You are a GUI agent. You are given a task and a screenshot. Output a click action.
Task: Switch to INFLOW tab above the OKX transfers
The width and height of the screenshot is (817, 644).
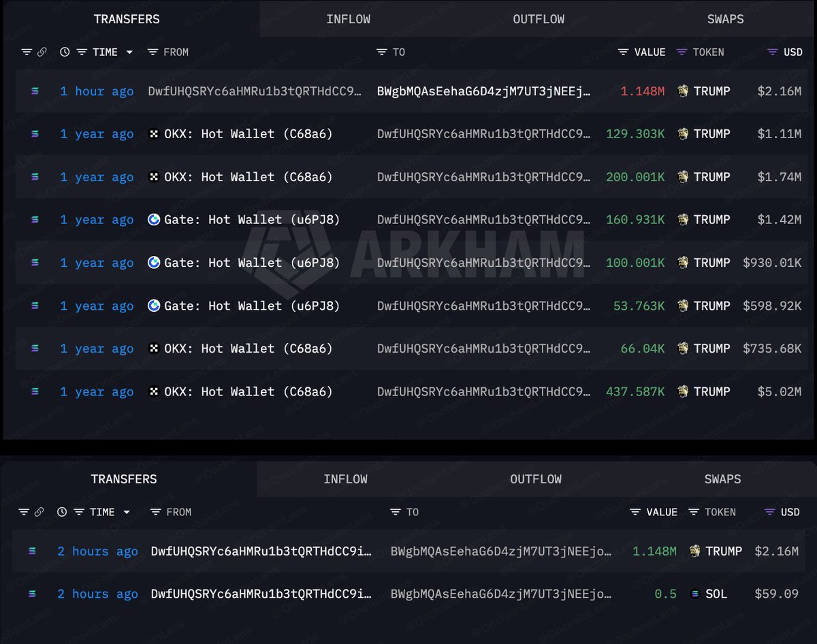[348, 19]
